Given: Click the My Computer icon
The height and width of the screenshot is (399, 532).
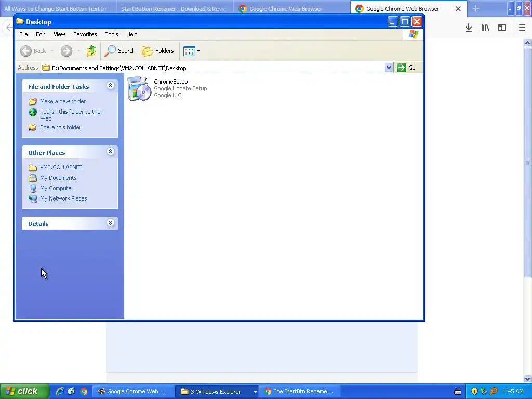Looking at the screenshot, I should (x=33, y=188).
